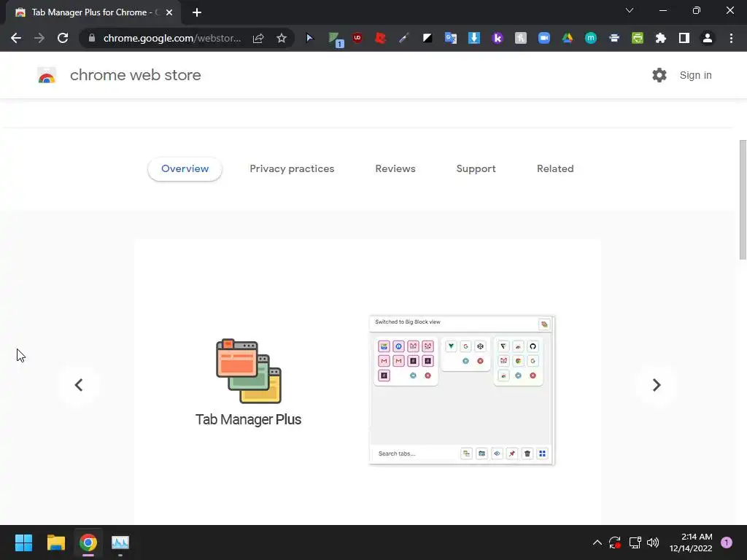Click the white printer extension icon
Screen dimensions: 747x560
[614, 38]
